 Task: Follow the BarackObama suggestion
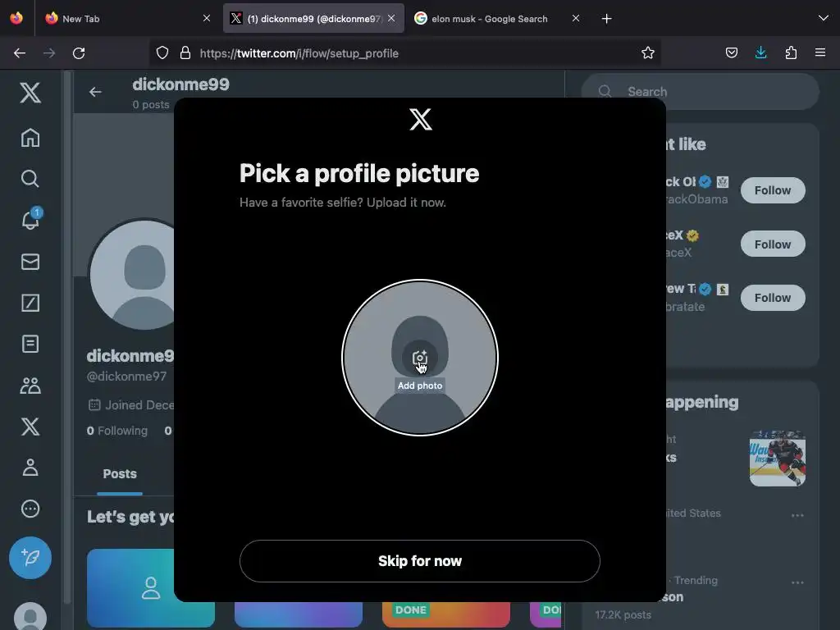pyautogui.click(x=773, y=190)
